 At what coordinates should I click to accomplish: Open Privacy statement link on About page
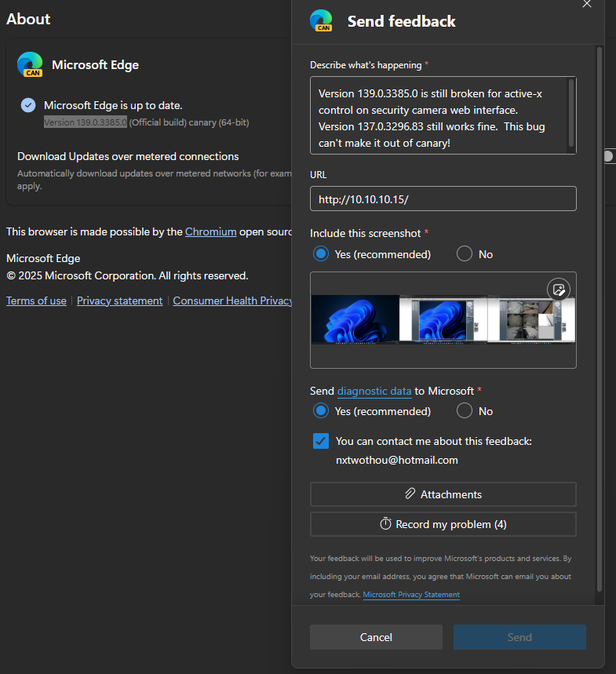(119, 301)
